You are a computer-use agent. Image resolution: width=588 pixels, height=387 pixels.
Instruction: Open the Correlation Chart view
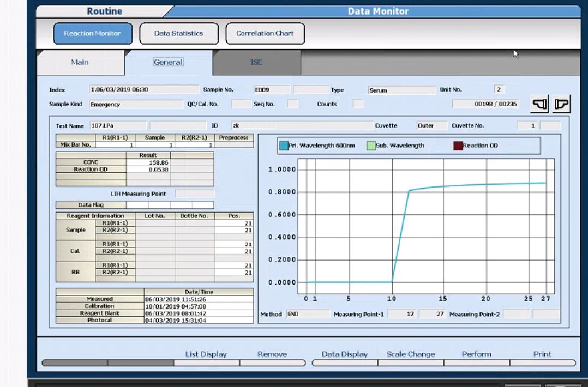click(x=265, y=33)
